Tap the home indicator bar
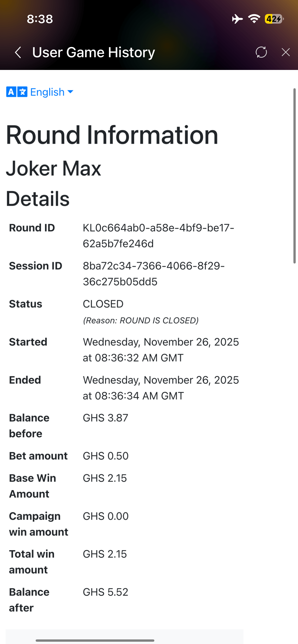Screen dimensions: 298x644 95,640
